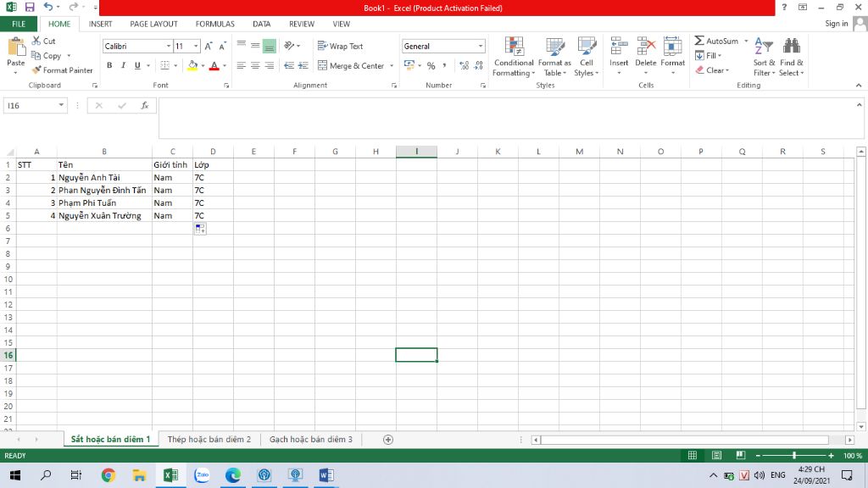Switch to Page Layout view in status bar
Viewport: 868px width, 488px height.
(x=716, y=455)
